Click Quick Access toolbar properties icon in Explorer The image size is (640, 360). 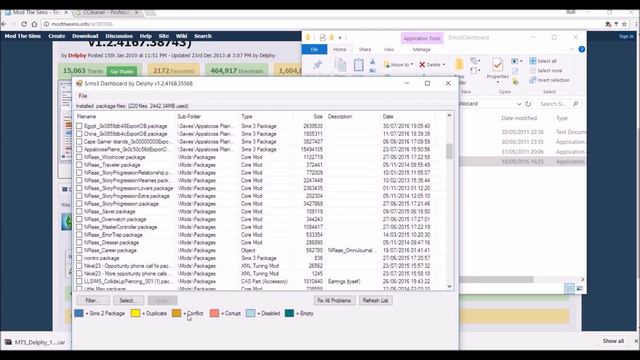(322, 38)
